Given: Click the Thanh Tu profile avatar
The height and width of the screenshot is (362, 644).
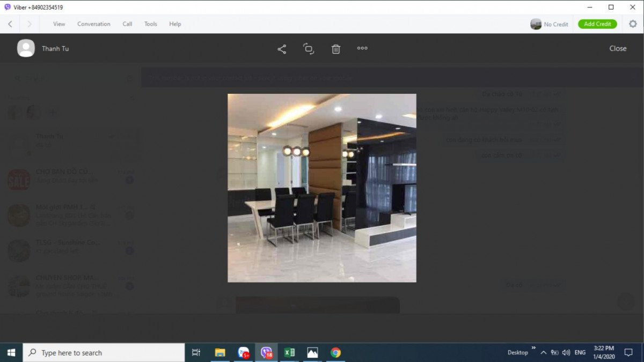Looking at the screenshot, I should tap(26, 48).
